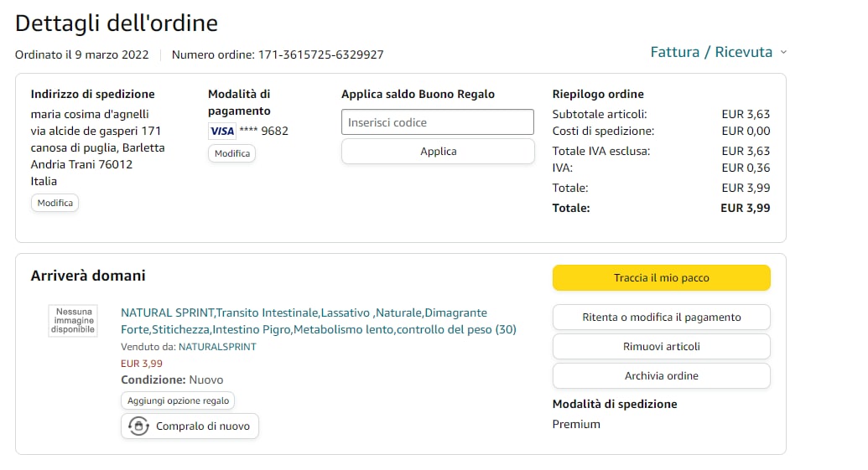Click the Rimuovi articoli button
The image size is (868, 470).
tap(661, 347)
